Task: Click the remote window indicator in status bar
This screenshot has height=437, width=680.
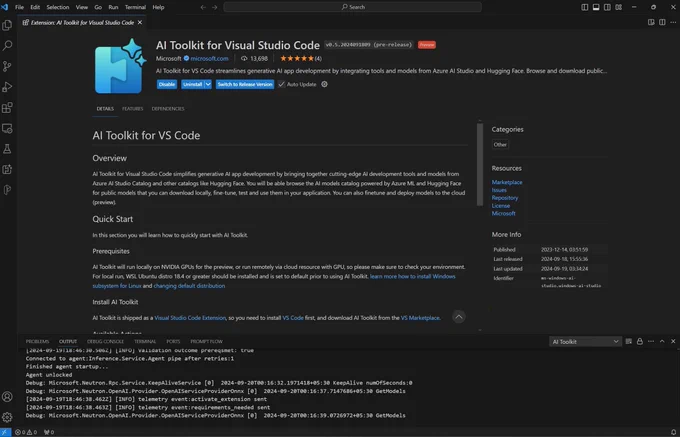Action: coord(5,432)
